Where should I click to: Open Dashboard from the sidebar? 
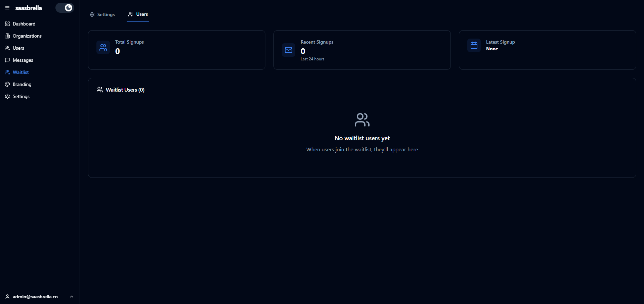pyautogui.click(x=24, y=24)
